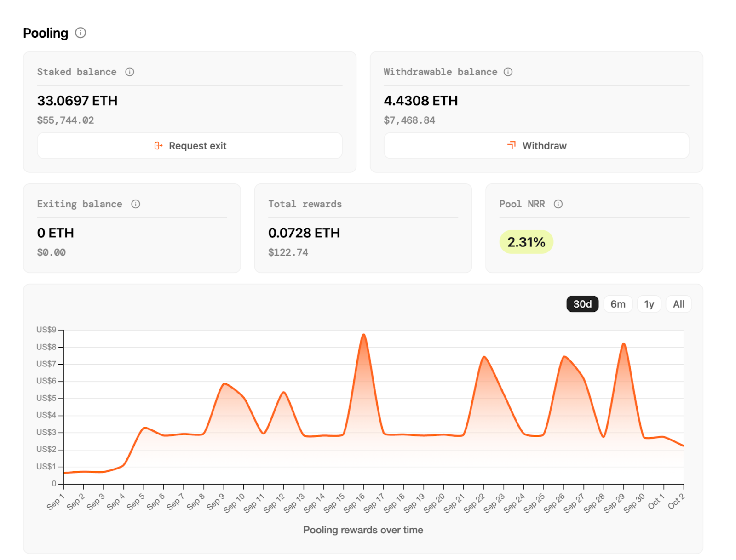The height and width of the screenshot is (560, 736).
Task: Click the 0.0728 ETH total rewards value
Action: (x=304, y=233)
